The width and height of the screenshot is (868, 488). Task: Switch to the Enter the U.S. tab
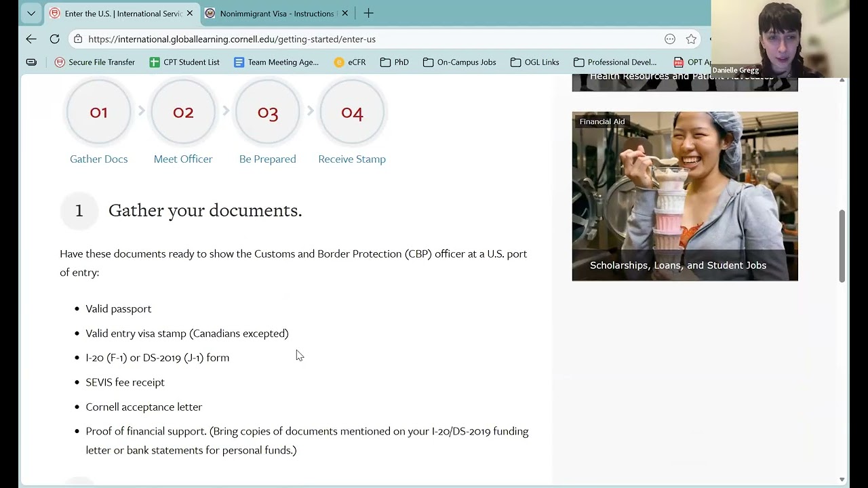(121, 14)
